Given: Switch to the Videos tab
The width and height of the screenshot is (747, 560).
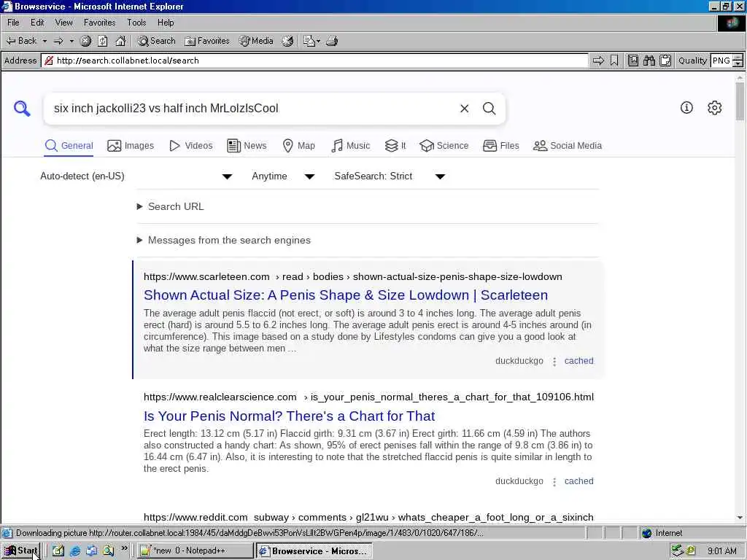Looking at the screenshot, I should [x=191, y=146].
